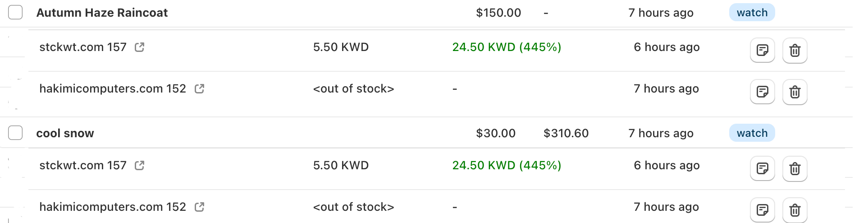The image size is (868, 223).
Task: Add note to hakimicomputers.com under cool snow
Action: tap(762, 210)
